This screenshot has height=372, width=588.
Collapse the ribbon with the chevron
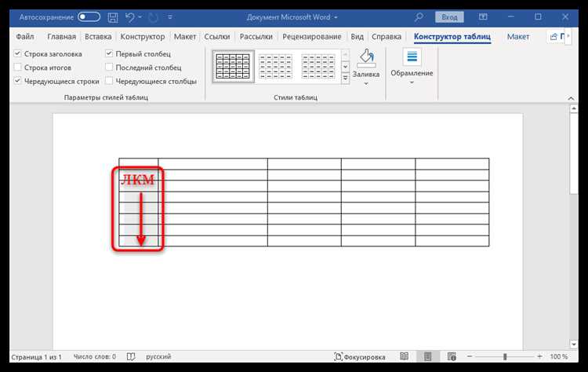[x=571, y=98]
